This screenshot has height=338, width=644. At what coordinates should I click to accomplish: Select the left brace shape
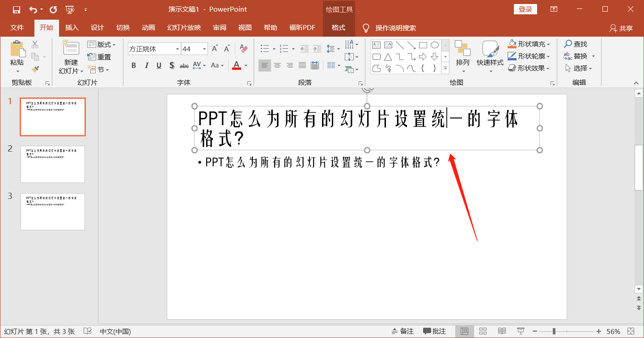[x=423, y=68]
